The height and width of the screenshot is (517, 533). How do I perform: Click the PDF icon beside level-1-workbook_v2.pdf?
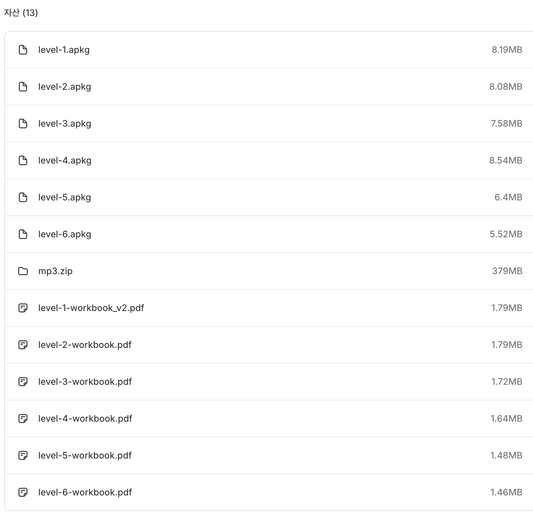pyautogui.click(x=23, y=308)
